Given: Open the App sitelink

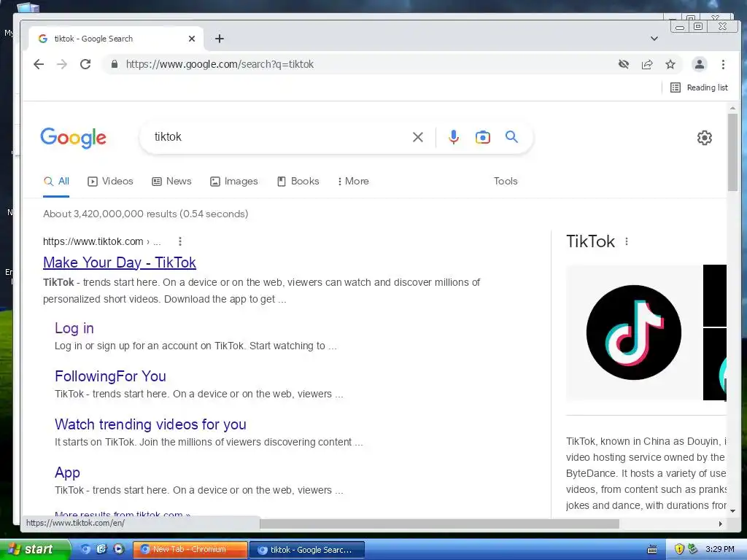Looking at the screenshot, I should (x=67, y=472).
